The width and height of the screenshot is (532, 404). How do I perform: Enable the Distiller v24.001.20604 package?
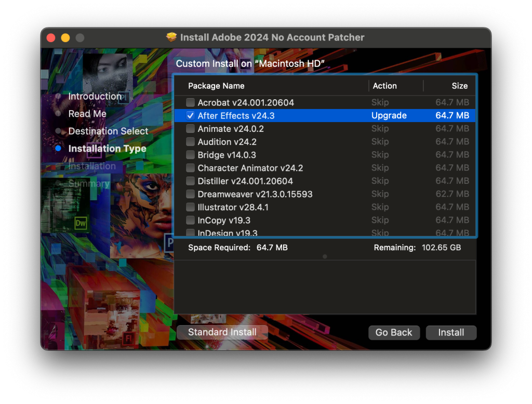(190, 181)
